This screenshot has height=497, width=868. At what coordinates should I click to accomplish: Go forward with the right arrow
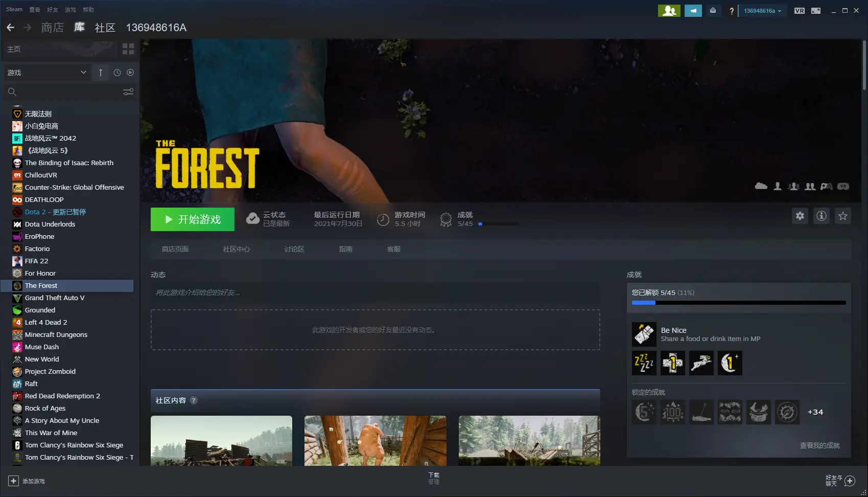[28, 28]
